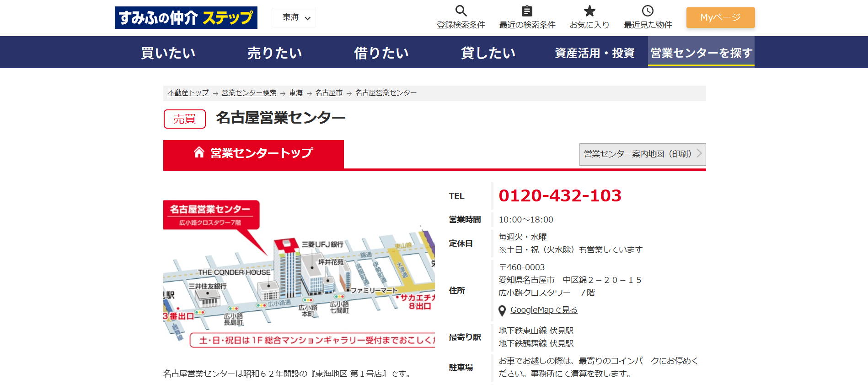Click the magnifier icon for saved search conditions

coord(461,11)
